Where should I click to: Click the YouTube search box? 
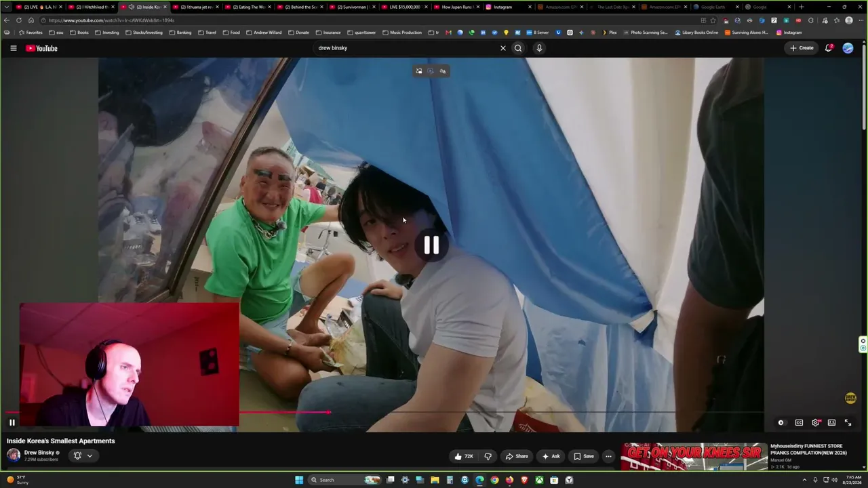pos(407,48)
